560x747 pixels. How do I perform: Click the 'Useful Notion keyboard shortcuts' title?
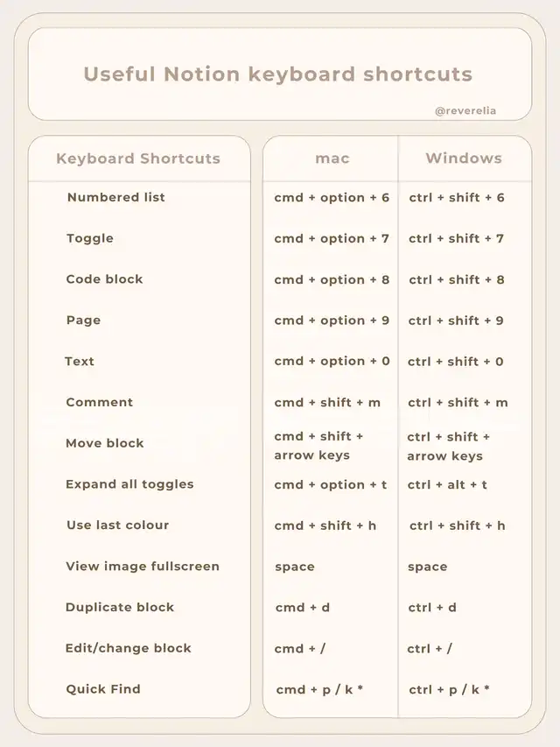[278, 74]
